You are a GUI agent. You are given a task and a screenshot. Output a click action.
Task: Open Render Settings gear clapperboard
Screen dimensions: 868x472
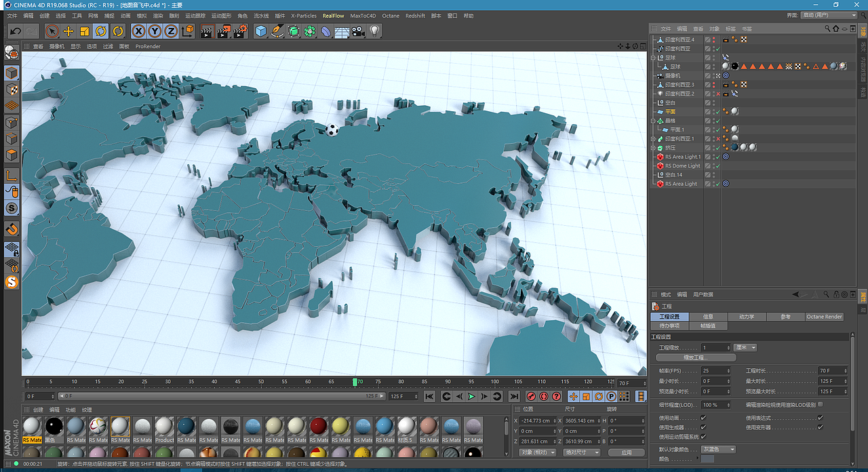[240, 31]
